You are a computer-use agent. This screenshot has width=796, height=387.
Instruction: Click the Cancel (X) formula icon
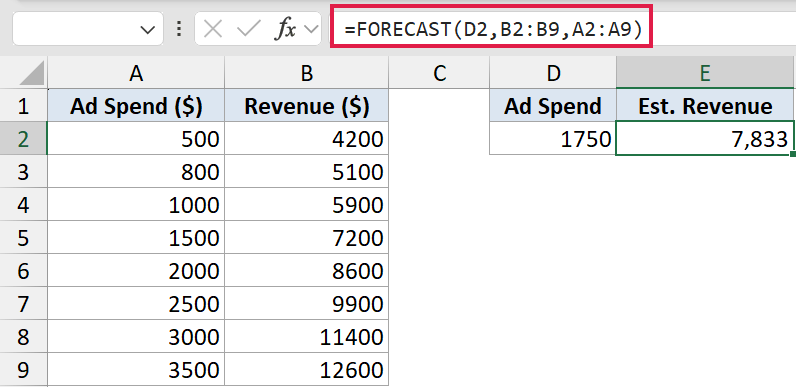[x=213, y=29]
